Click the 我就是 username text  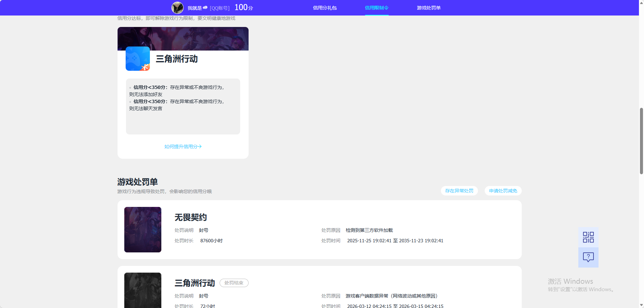pyautogui.click(x=195, y=7)
